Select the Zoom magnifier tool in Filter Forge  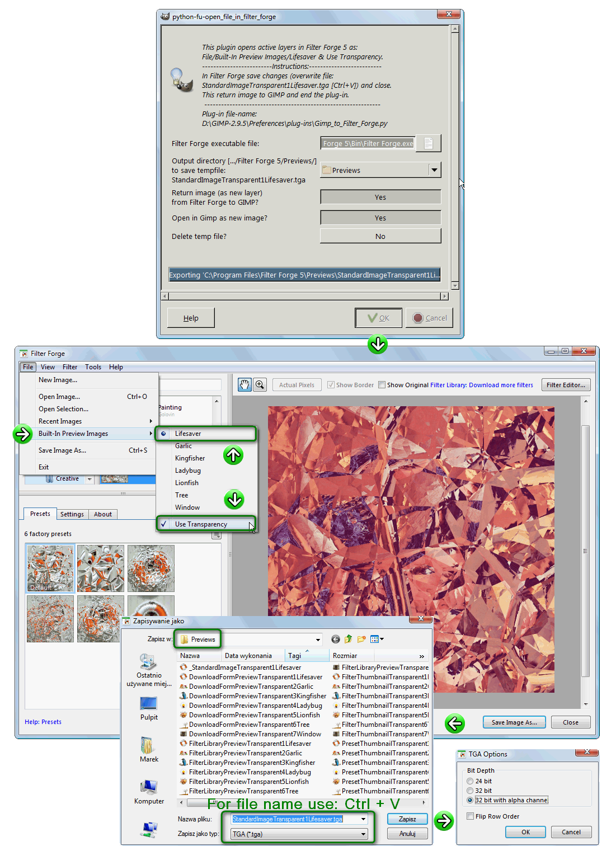tap(260, 384)
